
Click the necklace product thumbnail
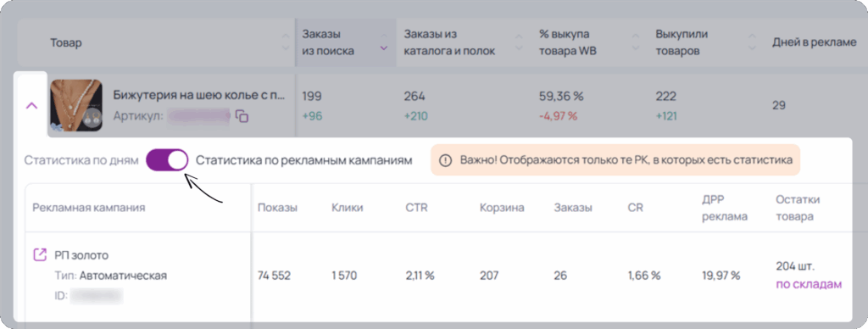[75, 105]
